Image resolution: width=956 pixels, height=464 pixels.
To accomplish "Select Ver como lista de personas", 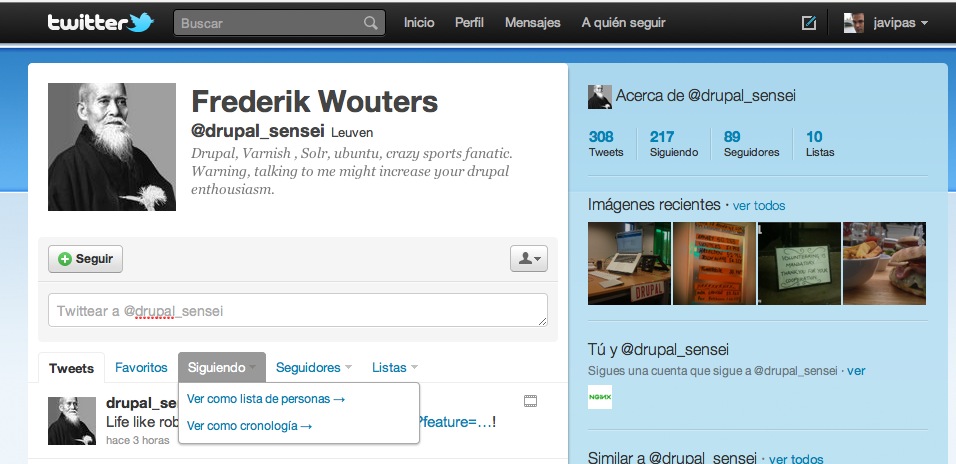I will click(x=266, y=399).
